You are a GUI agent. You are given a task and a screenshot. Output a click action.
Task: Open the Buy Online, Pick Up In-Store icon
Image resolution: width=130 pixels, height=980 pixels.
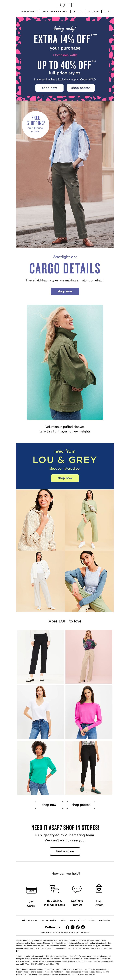coord(55,889)
